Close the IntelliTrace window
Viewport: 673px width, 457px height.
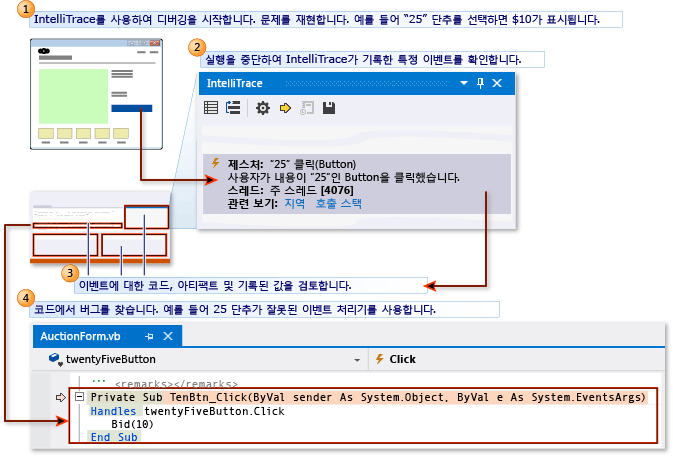pyautogui.click(x=497, y=83)
